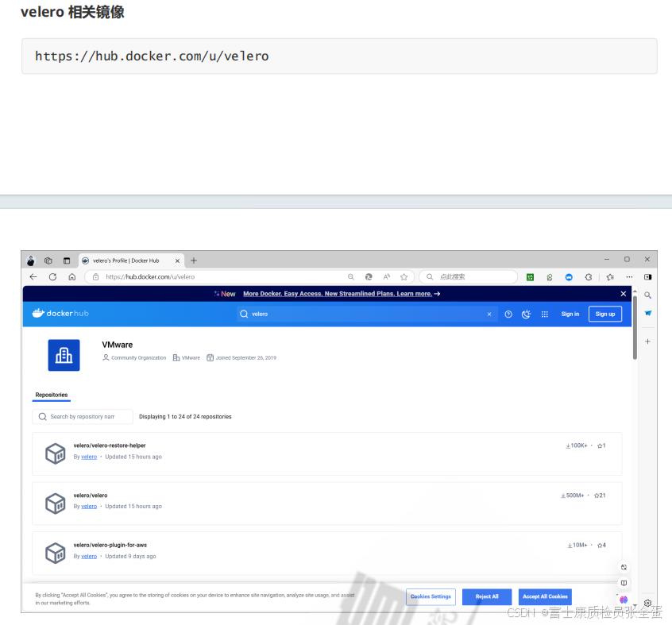Click the hub.docker.com/u/velero code block

(x=339, y=56)
